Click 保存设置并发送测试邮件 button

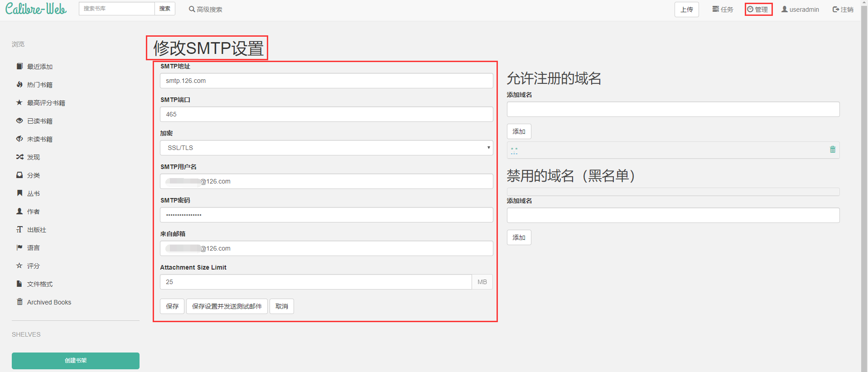[227, 306]
